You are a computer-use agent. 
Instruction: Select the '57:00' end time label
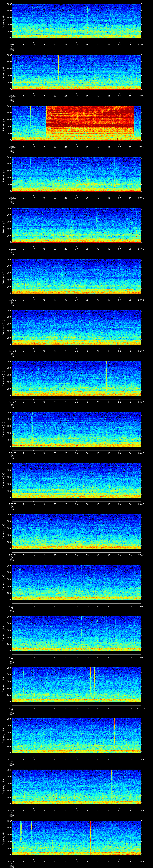(x=141, y=555)
